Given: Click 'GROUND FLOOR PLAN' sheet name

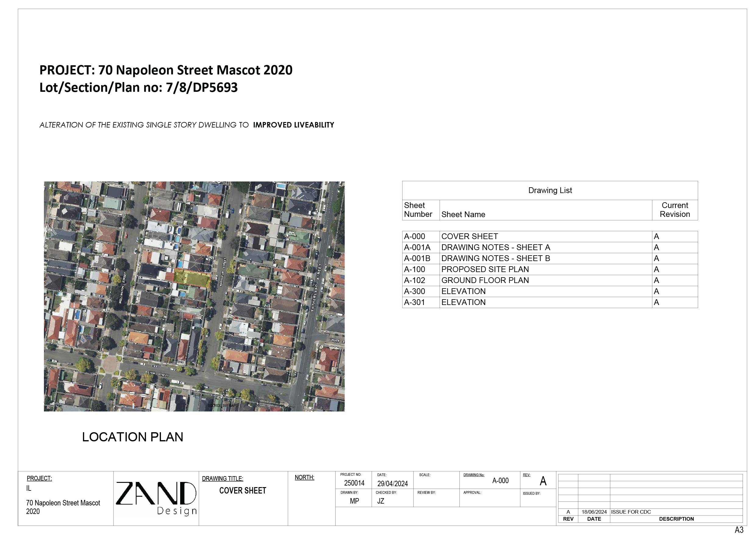Looking at the screenshot, I should click(x=485, y=280).
